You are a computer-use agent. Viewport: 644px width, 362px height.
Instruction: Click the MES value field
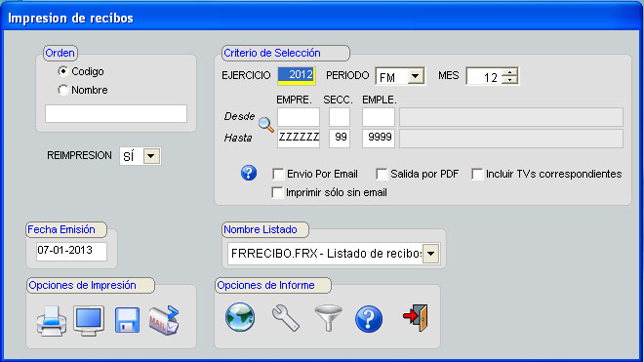pyautogui.click(x=484, y=77)
